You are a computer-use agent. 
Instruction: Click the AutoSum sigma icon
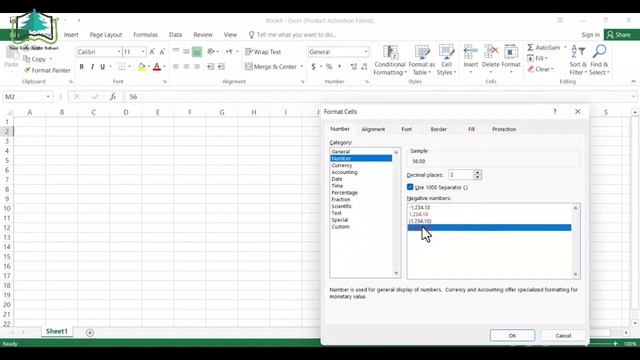(x=530, y=47)
